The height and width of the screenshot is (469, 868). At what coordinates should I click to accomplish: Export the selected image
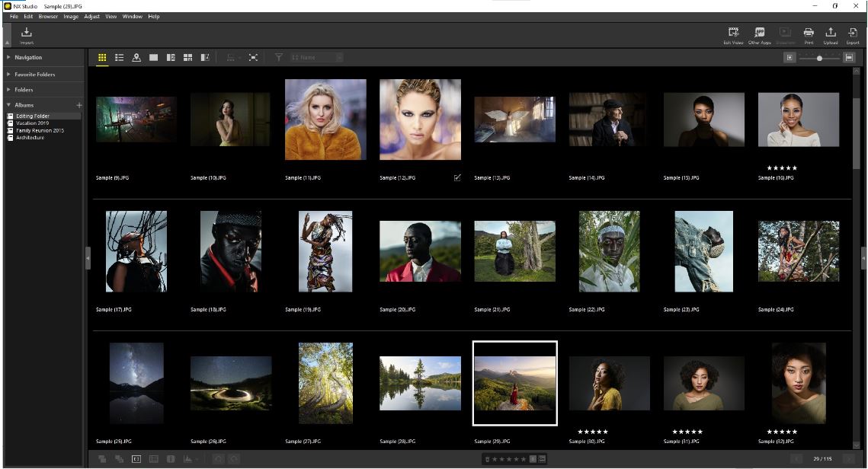[853, 35]
